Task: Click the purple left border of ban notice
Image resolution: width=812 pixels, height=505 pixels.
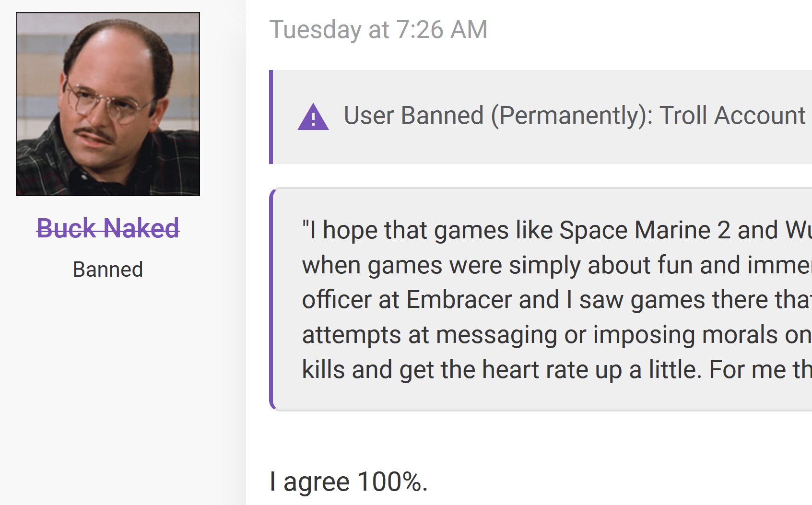Action: click(271, 117)
